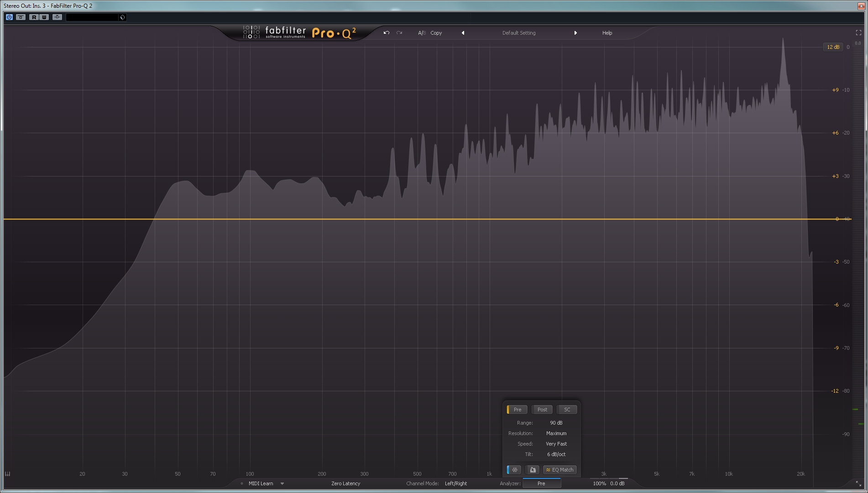Click the Read automation R button
The height and width of the screenshot is (493, 868).
click(34, 17)
